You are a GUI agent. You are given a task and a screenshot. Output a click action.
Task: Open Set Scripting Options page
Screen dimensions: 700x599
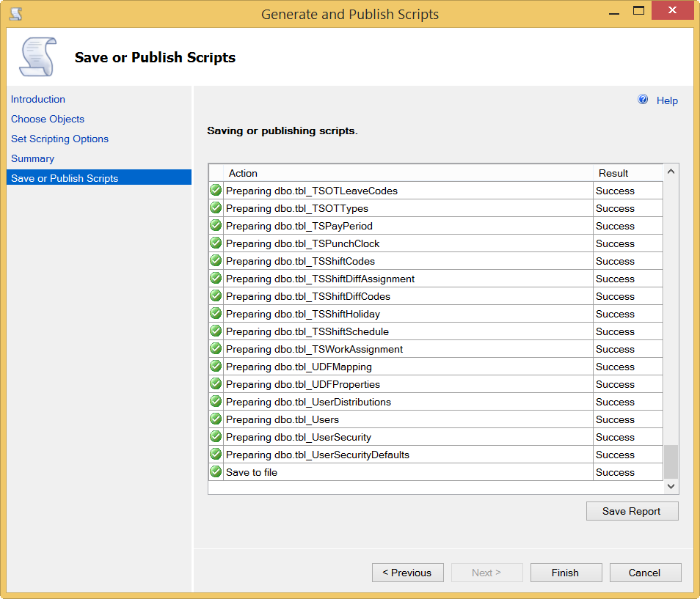60,139
